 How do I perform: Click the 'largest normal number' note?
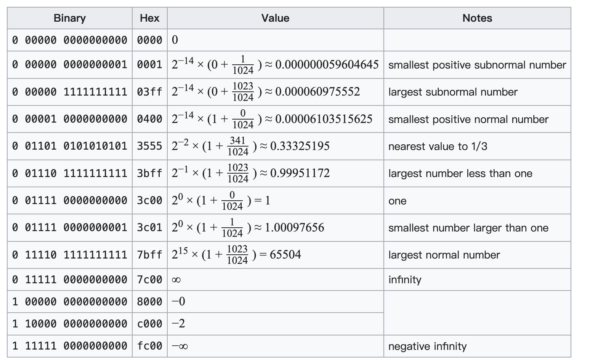point(444,255)
